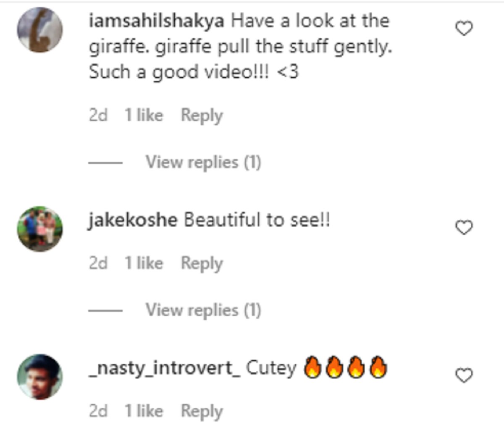
Task: Reply to jakekoshe's comment
Action: [202, 264]
